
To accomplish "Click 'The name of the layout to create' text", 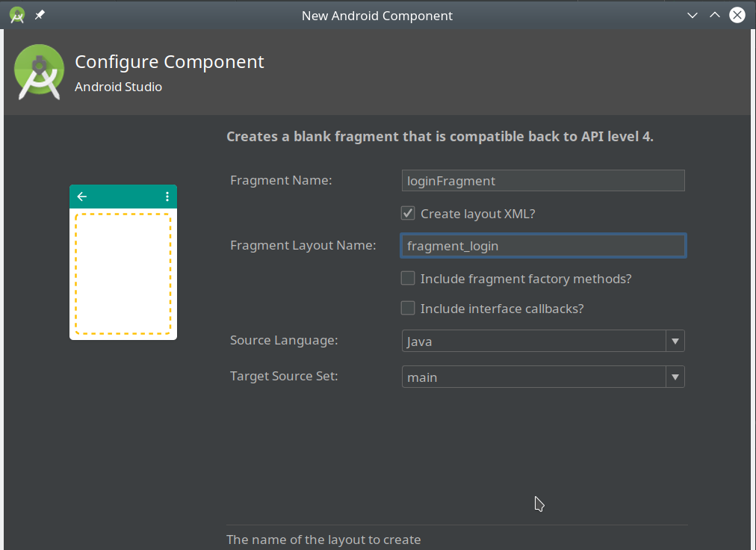I will click(x=323, y=540).
